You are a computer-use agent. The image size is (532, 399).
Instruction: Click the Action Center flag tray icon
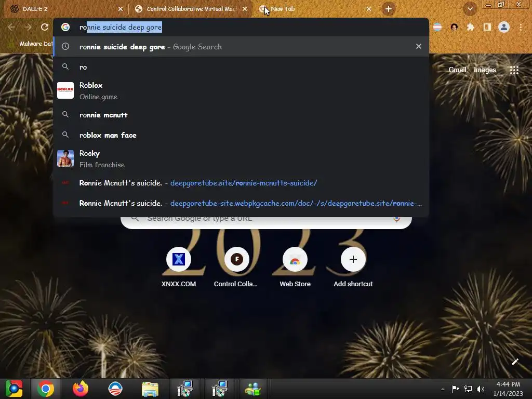click(x=455, y=389)
